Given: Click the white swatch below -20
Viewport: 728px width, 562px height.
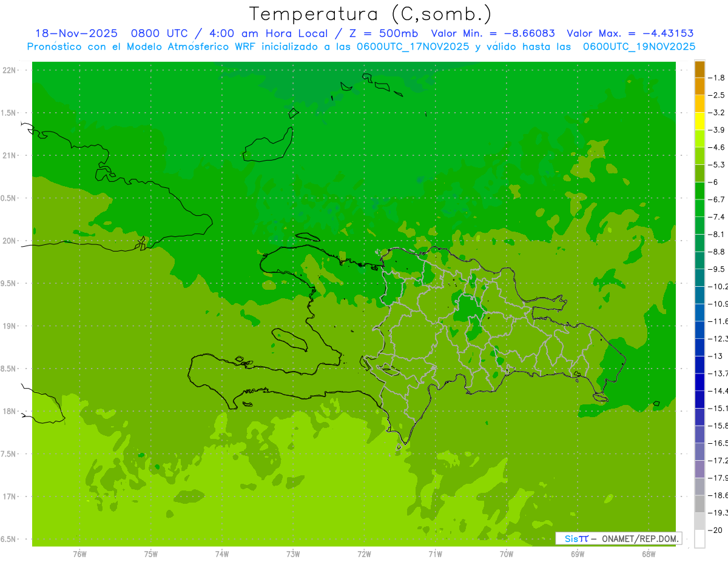Looking at the screenshot, I should coord(699,539).
